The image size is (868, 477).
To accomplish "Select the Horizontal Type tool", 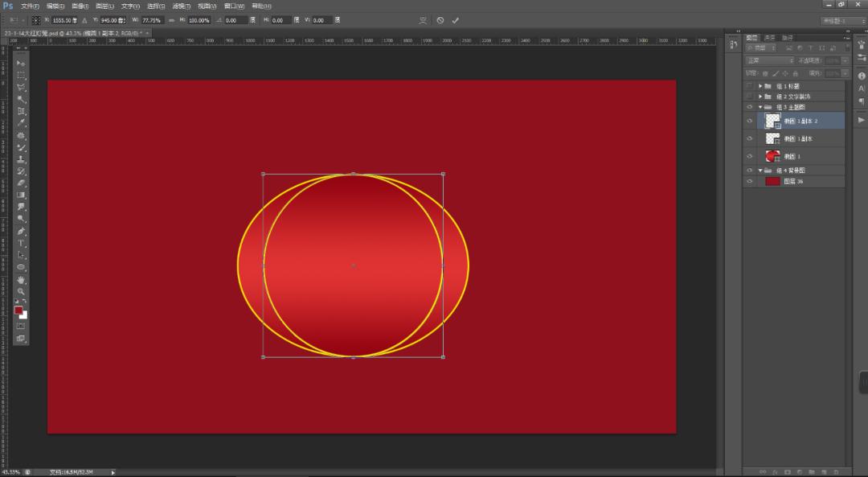I will click(x=21, y=243).
